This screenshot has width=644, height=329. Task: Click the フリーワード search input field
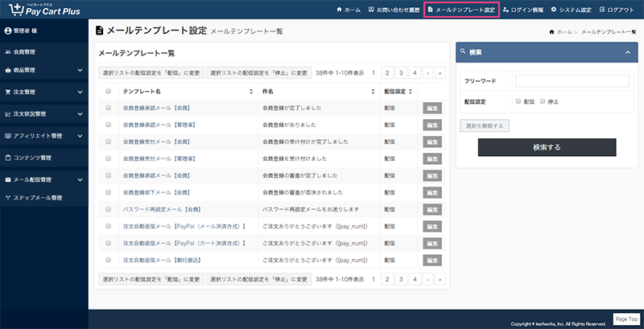tap(572, 80)
